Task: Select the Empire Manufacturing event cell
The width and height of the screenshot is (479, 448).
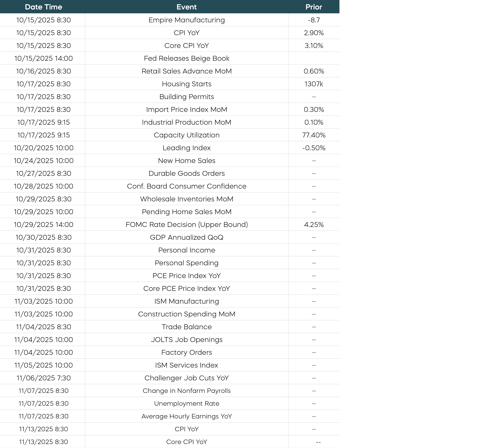Action: click(186, 20)
